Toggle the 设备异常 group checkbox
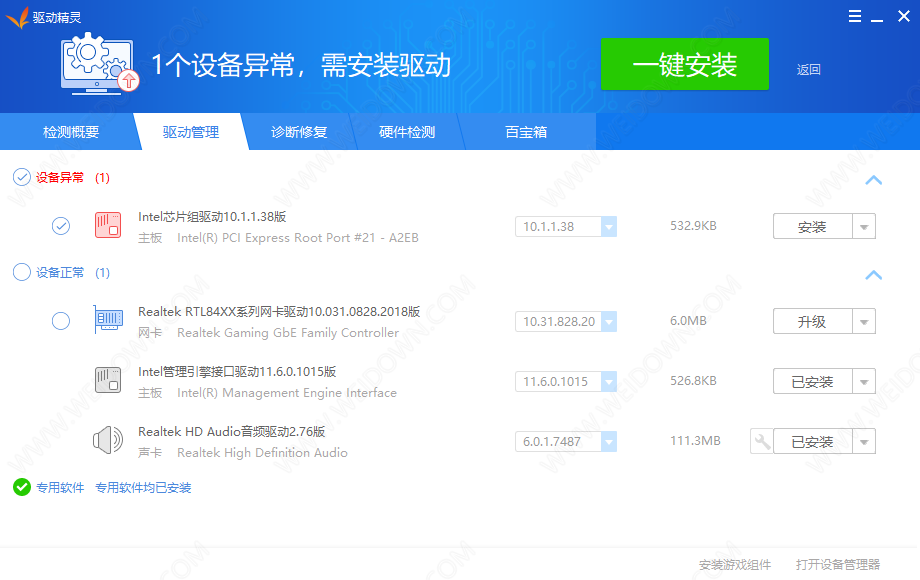920x580 pixels. 21,177
